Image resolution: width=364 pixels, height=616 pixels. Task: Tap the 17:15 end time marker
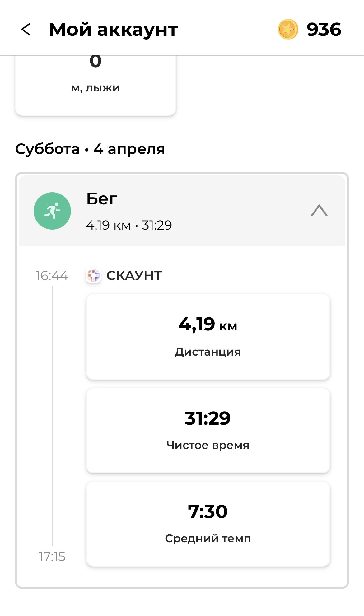(x=52, y=557)
